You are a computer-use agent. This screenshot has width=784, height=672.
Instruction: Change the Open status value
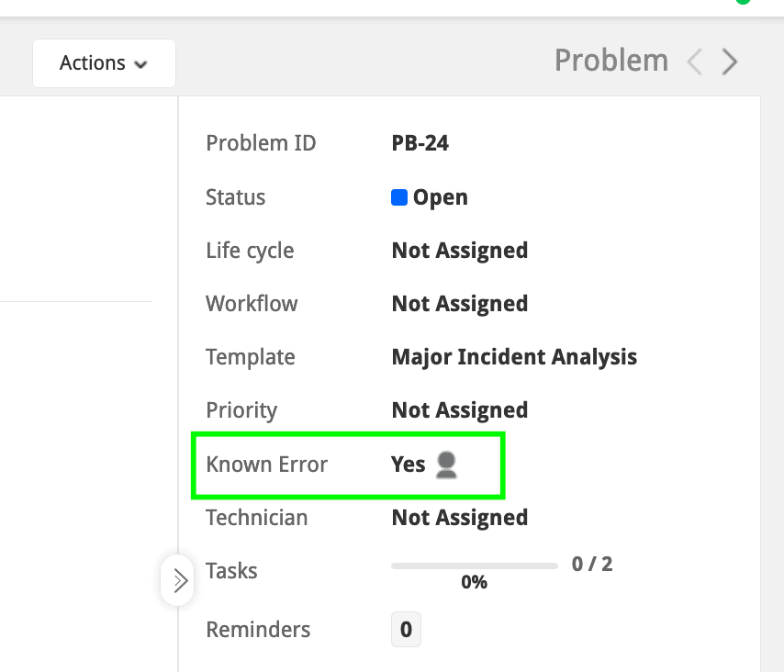(440, 197)
